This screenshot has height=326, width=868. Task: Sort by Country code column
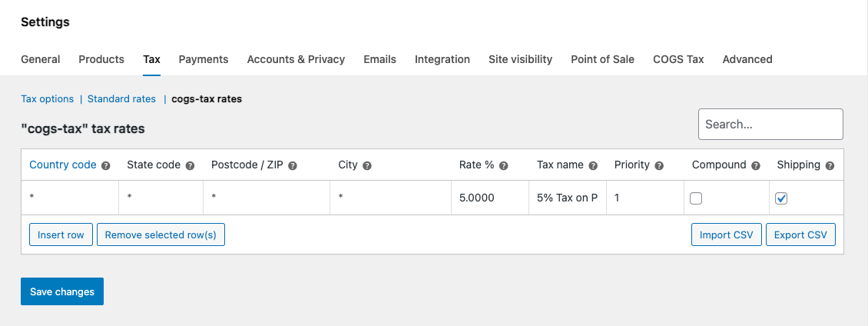click(63, 165)
